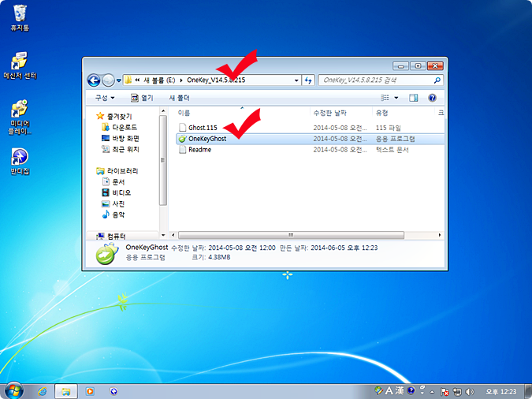Open the volume speaker icon

pos(469,392)
